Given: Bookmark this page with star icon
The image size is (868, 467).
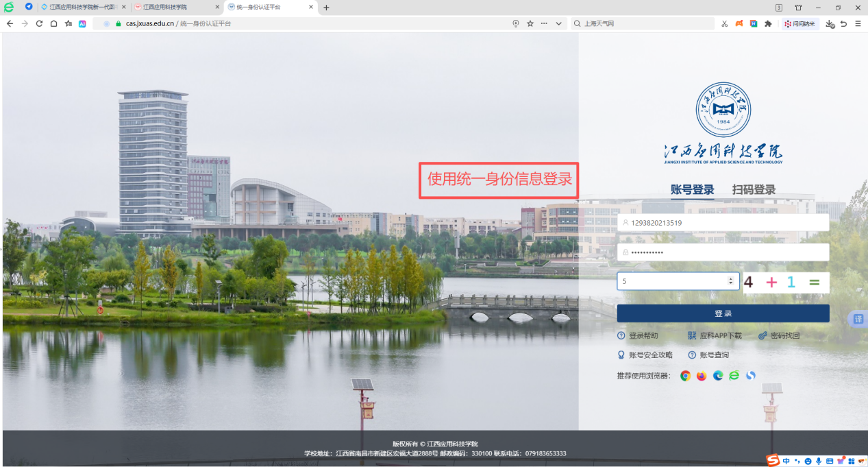Looking at the screenshot, I should coord(530,23).
